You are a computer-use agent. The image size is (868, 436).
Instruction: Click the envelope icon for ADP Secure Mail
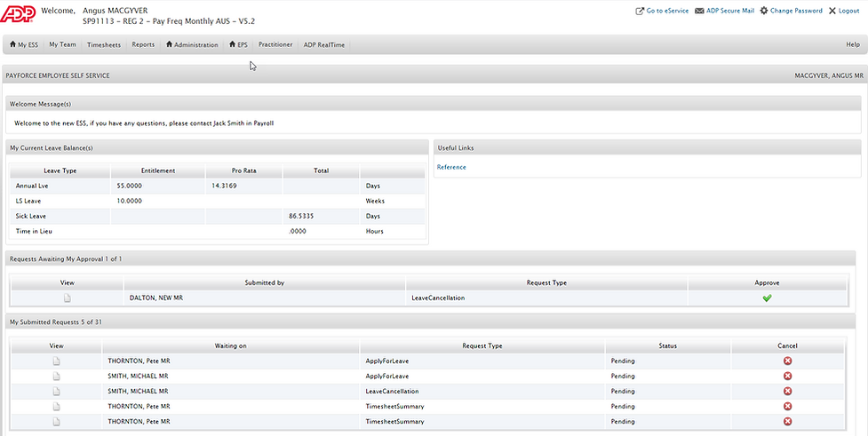tap(699, 11)
